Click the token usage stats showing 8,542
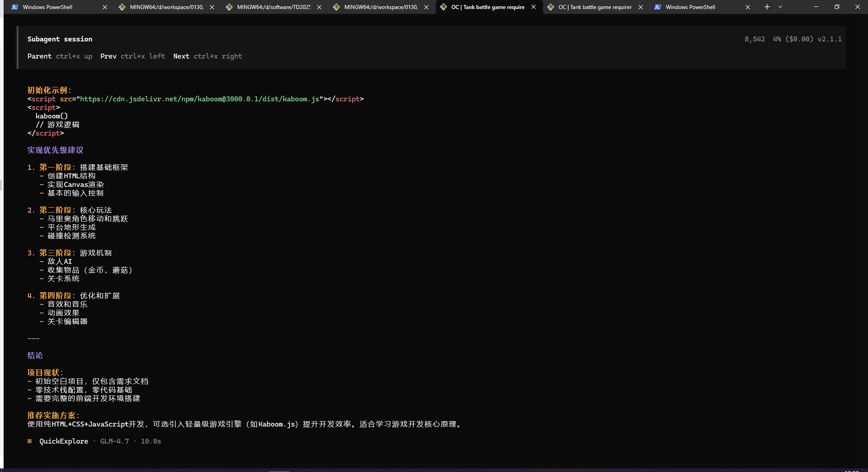 pos(754,39)
